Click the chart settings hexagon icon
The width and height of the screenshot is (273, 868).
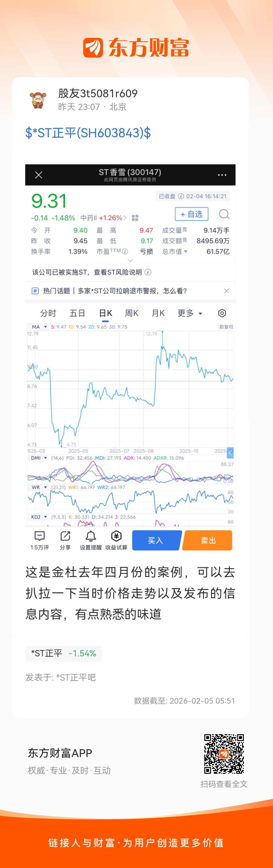[x=222, y=313]
